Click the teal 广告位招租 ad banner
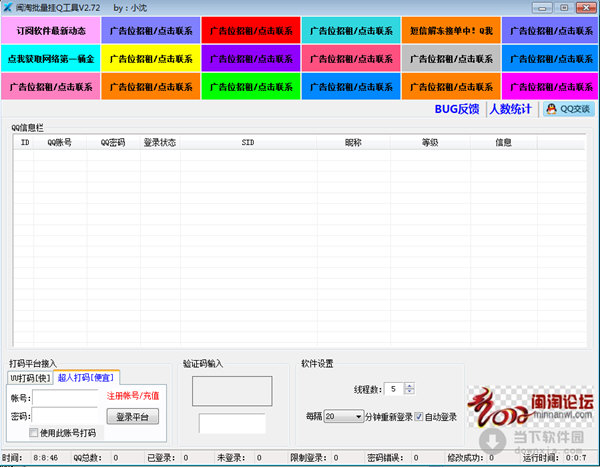Screen dimensions: 600x467 (x=351, y=30)
